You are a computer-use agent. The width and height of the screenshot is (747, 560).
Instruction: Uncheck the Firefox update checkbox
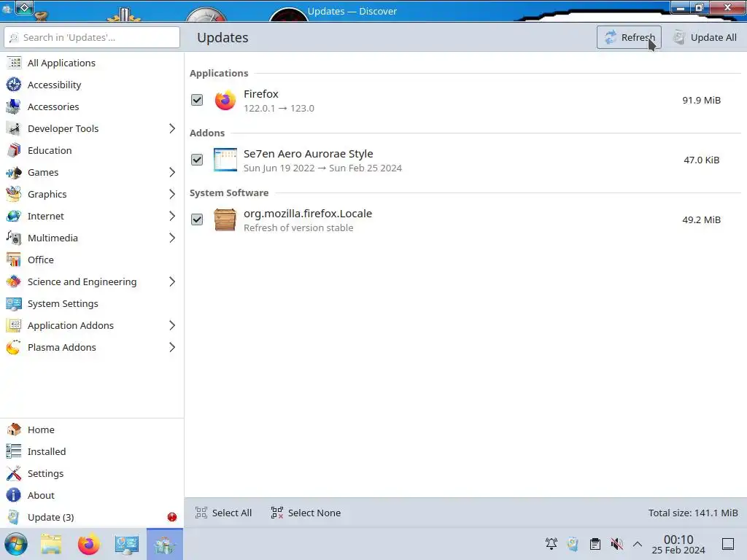pos(197,100)
